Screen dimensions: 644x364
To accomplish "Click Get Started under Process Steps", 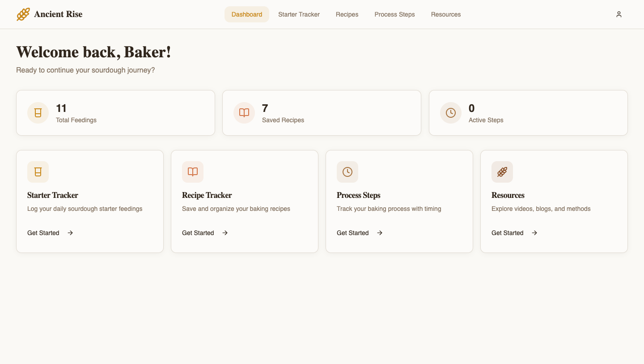I will coord(353,233).
